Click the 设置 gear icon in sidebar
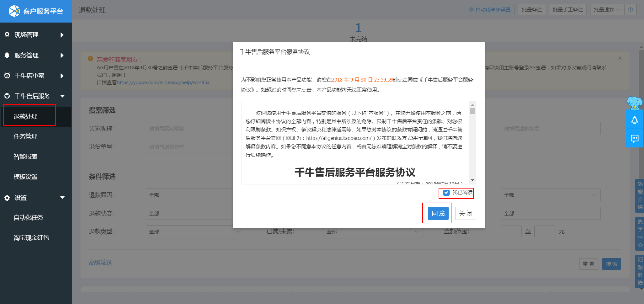Image resolution: width=644 pixels, height=304 pixels. (x=7, y=198)
